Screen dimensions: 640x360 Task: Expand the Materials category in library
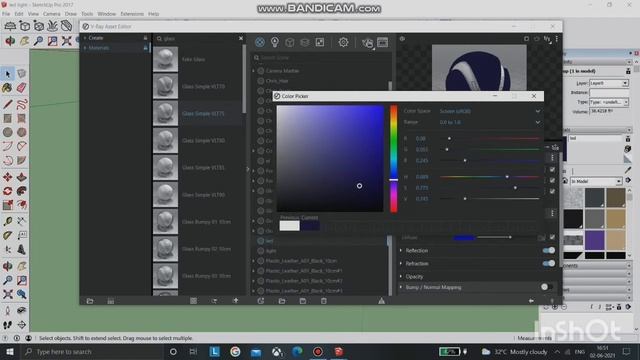tap(85, 48)
